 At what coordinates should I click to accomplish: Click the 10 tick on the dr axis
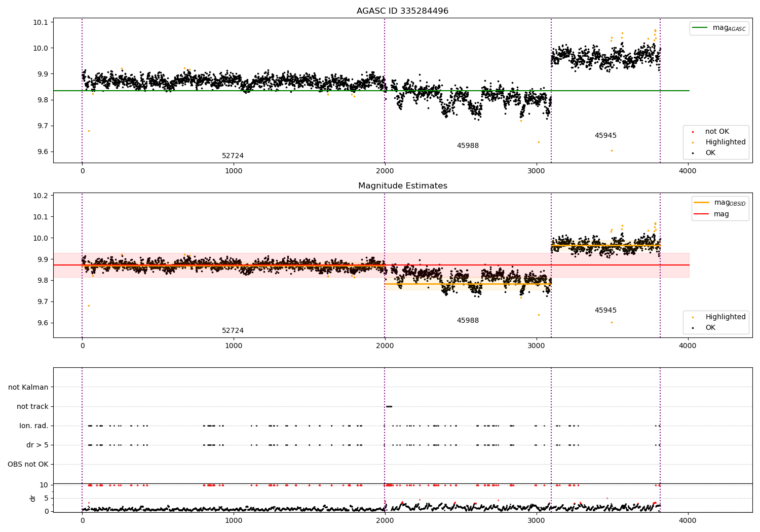click(x=44, y=485)
